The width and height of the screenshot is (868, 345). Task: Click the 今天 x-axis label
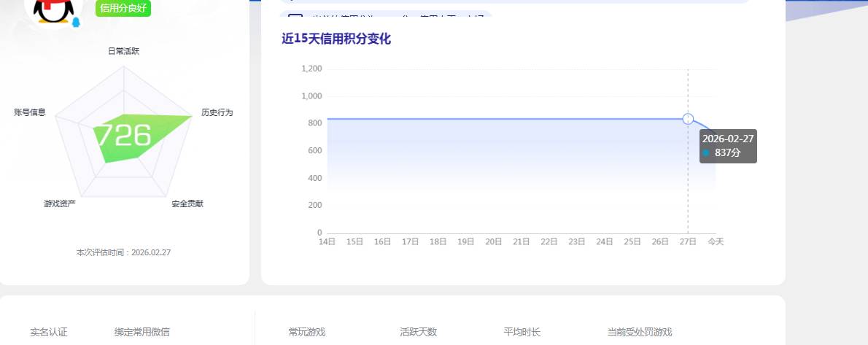(x=716, y=241)
